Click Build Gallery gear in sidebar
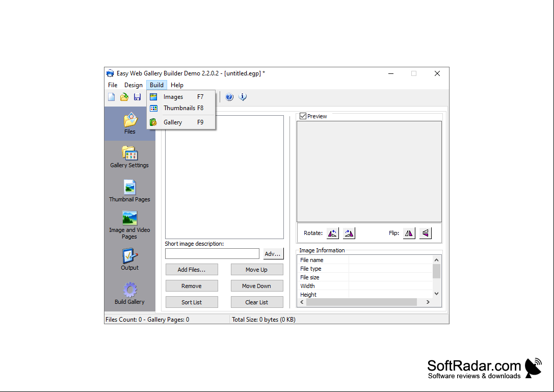 tap(129, 293)
